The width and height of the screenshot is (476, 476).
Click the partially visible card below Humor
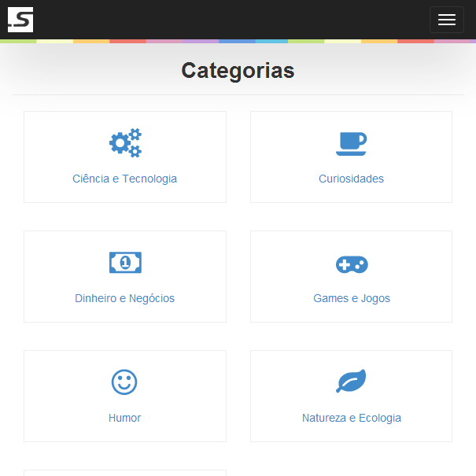click(125, 473)
